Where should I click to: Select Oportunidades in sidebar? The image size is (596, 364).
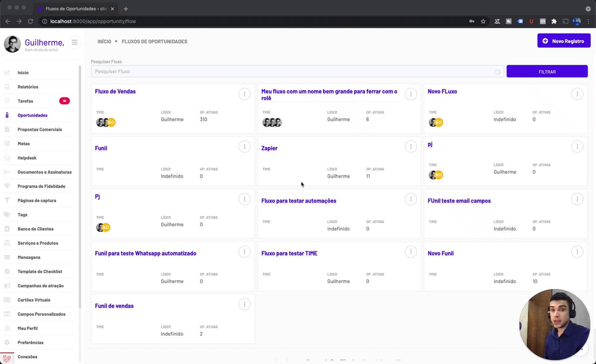click(x=33, y=115)
